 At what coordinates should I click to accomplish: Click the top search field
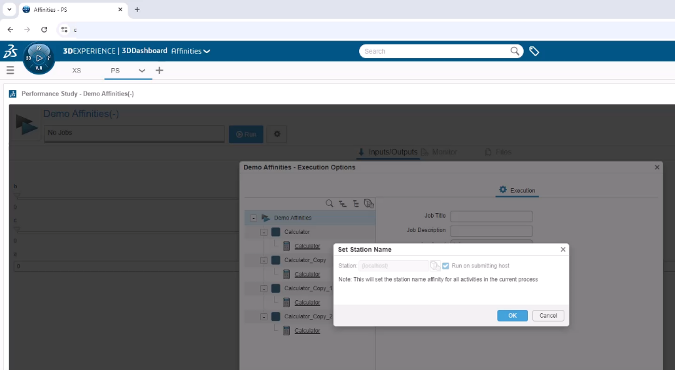tap(435, 51)
